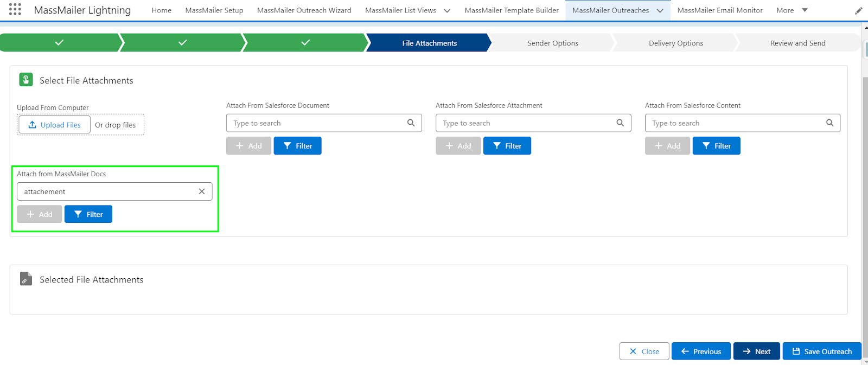Click the Close button

(644, 351)
